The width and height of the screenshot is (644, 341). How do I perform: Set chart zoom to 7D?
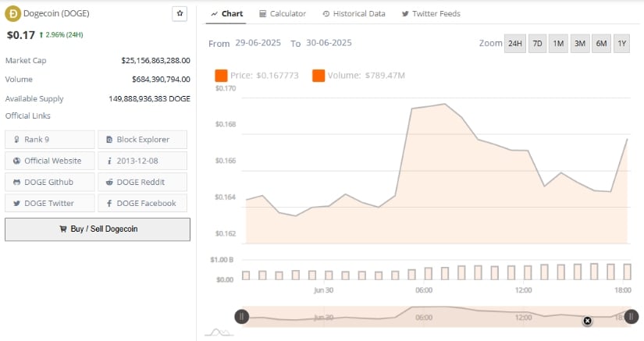537,44
